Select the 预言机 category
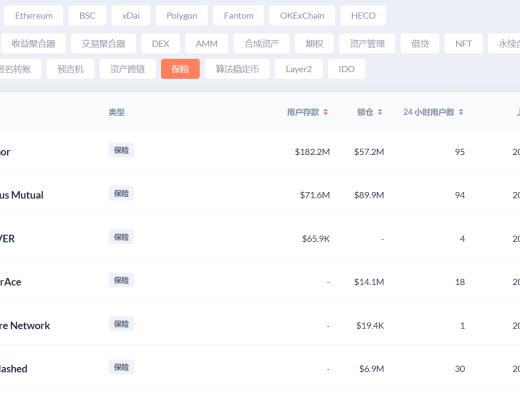The image size is (520, 400). point(70,69)
